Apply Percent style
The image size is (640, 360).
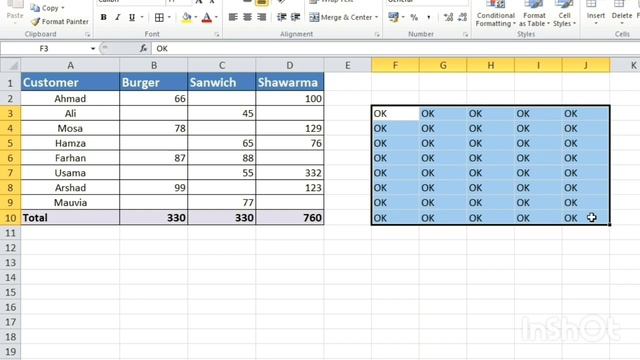[x=414, y=18]
